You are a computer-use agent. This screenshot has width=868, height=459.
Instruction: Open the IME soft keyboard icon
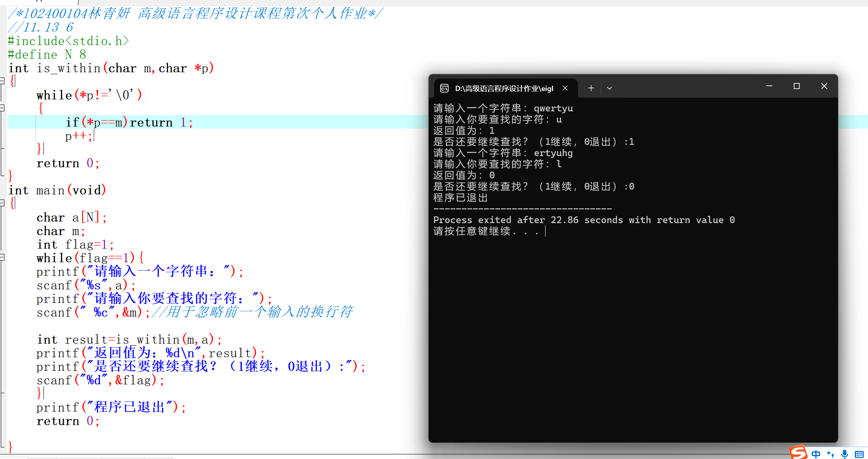point(859,454)
